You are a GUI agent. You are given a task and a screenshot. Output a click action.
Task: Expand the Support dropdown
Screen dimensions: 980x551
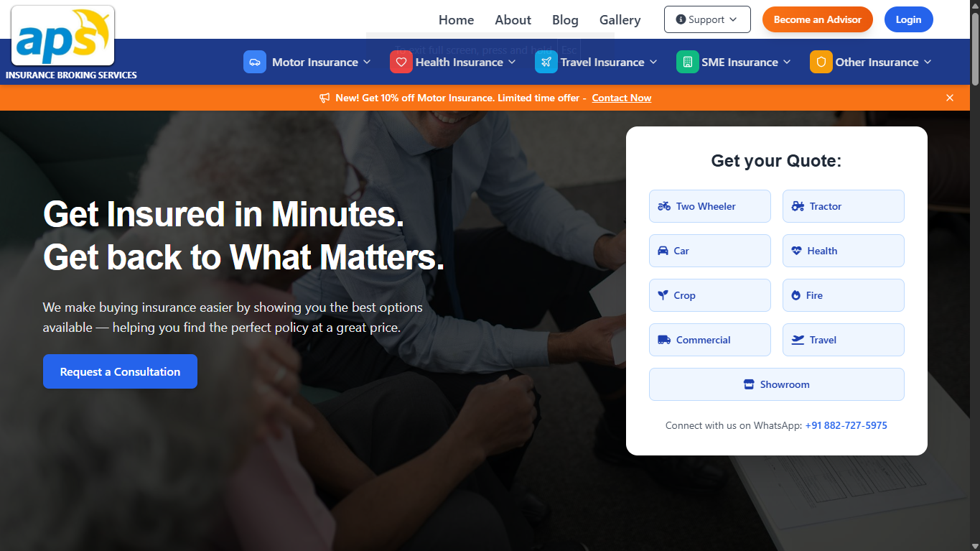[707, 19]
